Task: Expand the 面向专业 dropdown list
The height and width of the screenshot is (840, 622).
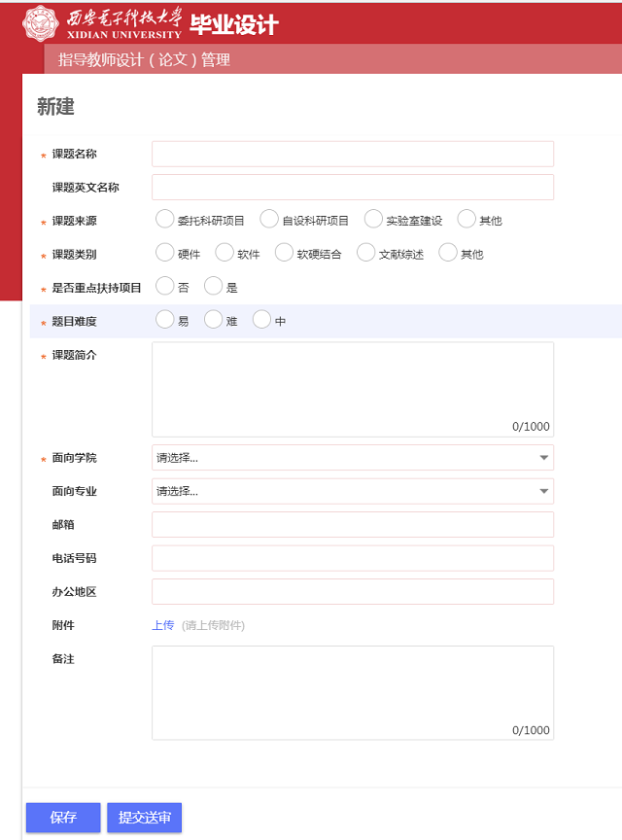Action: (x=352, y=491)
